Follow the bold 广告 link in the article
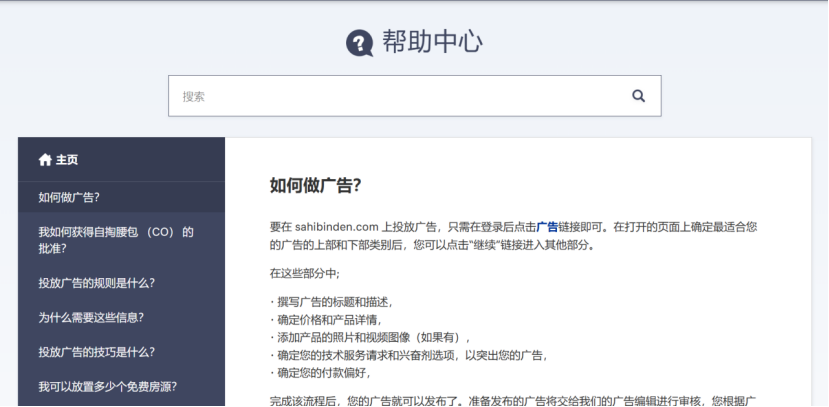 click(x=547, y=227)
